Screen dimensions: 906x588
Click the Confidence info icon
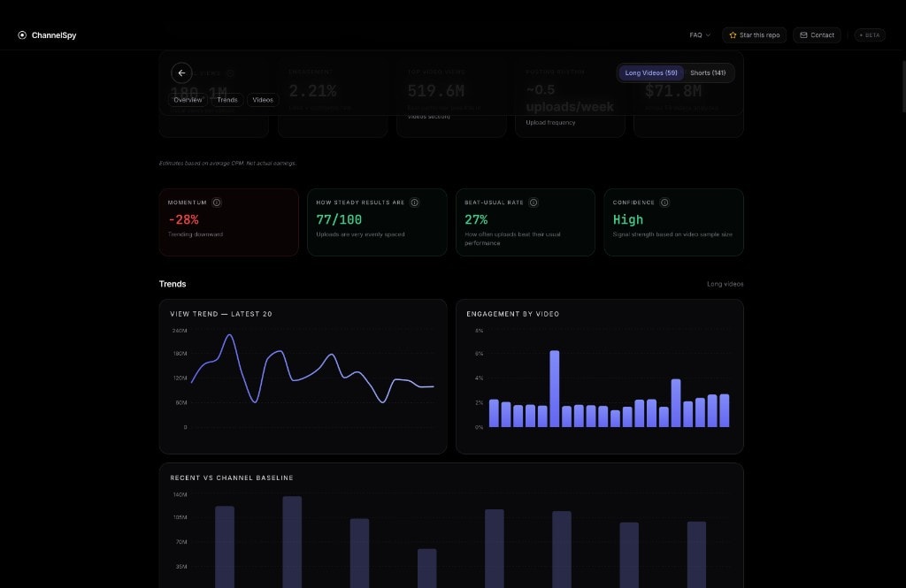(x=664, y=202)
